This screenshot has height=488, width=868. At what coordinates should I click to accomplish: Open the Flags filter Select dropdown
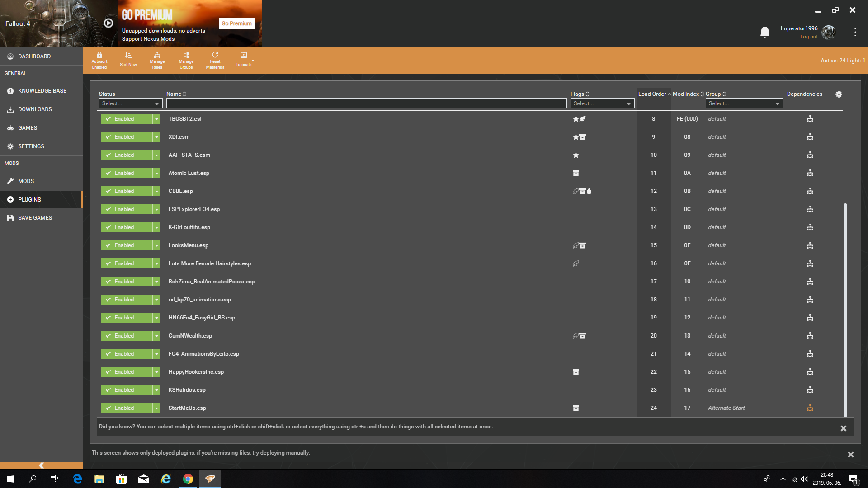[602, 103]
